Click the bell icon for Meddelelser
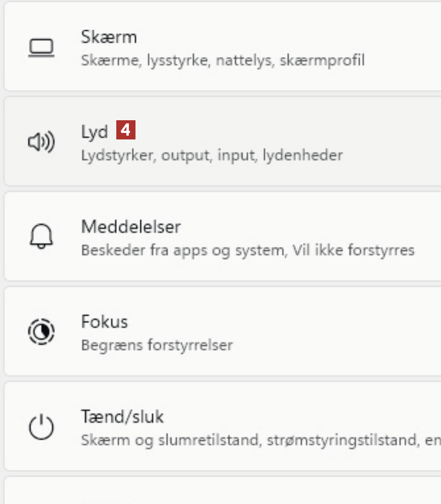The width and height of the screenshot is (441, 504). click(x=41, y=237)
